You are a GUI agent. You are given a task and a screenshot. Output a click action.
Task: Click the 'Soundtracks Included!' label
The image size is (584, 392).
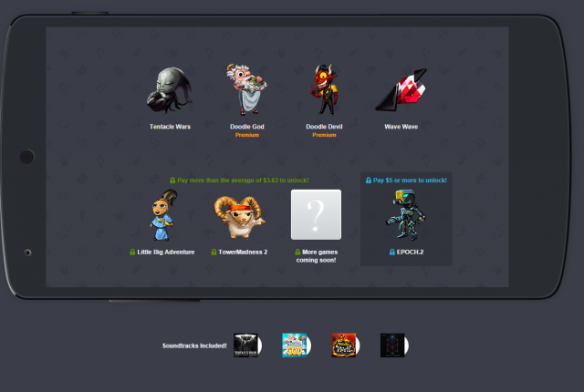tap(194, 346)
